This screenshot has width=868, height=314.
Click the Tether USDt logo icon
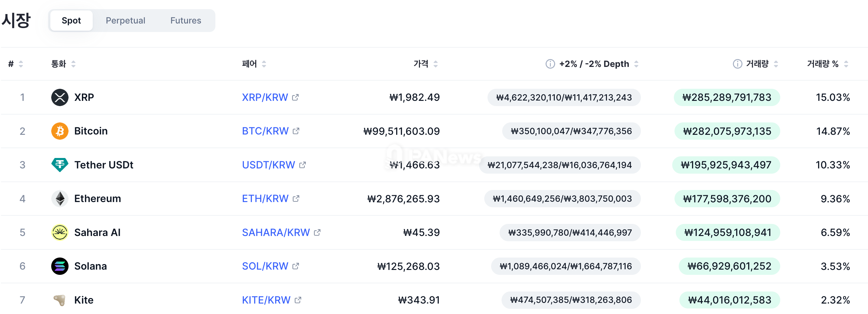tap(60, 165)
